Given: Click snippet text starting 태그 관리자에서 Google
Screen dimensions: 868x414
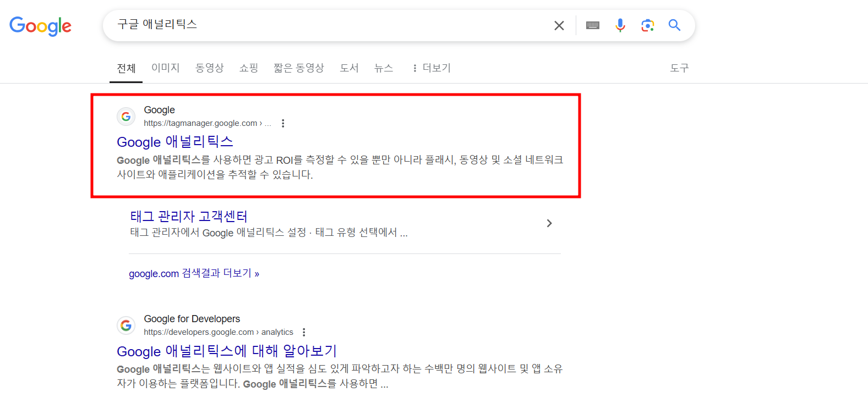Looking at the screenshot, I should click(269, 233).
